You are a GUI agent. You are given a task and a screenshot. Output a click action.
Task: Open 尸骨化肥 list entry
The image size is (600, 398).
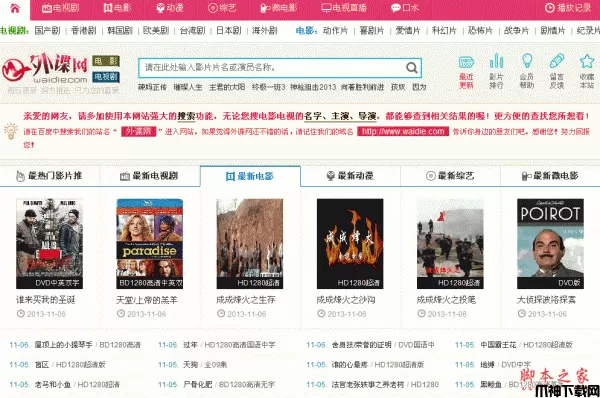pyautogui.click(x=197, y=384)
